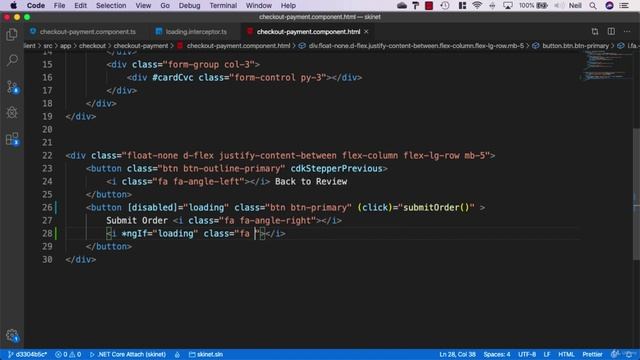640x360 pixels.
Task: Show errors and warnings problems count
Action: tap(68, 354)
